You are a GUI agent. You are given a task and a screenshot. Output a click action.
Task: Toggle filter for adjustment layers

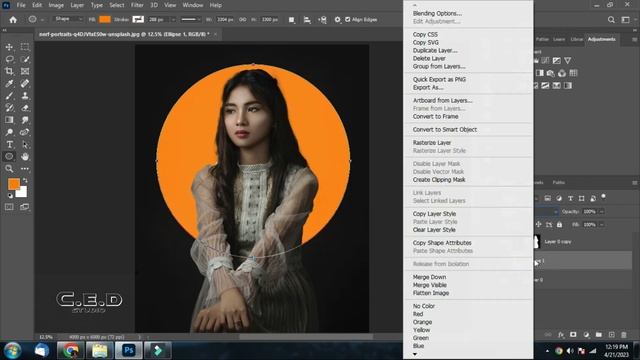coord(559,198)
